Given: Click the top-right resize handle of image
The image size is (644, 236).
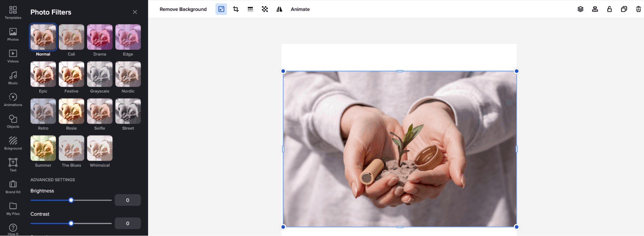Looking at the screenshot, I should pos(516,71).
